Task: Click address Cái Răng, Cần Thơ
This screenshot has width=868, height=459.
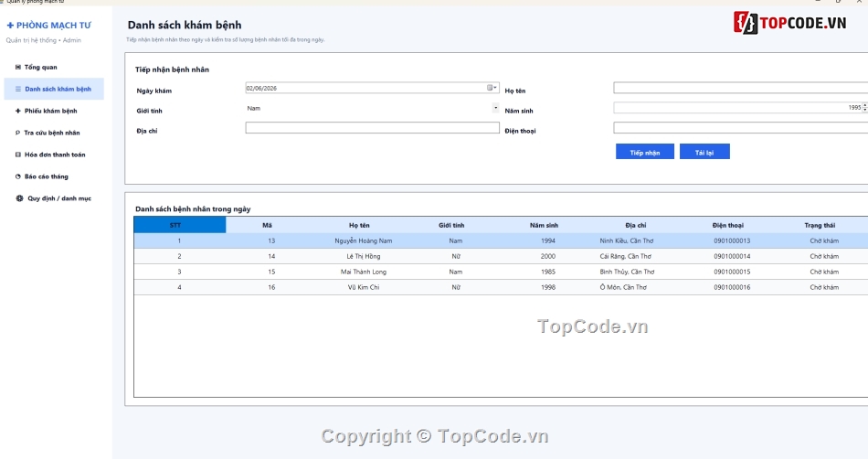Action: coord(626,256)
